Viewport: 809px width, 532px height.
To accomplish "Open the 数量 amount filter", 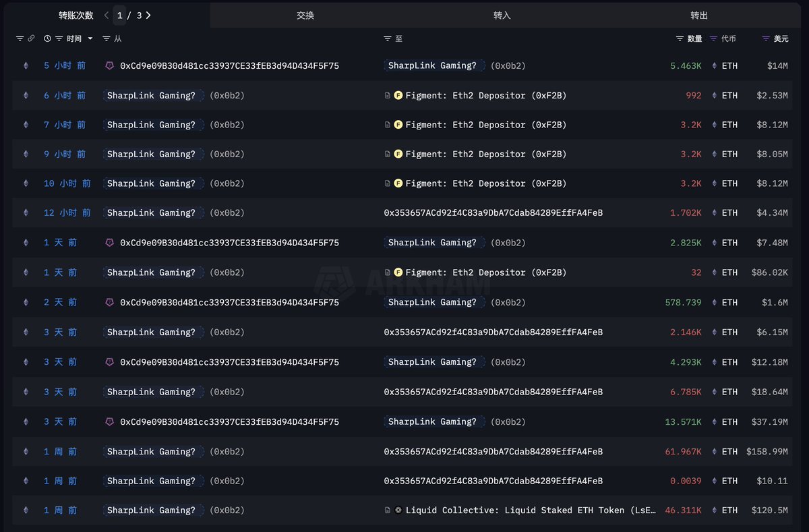I will click(680, 39).
